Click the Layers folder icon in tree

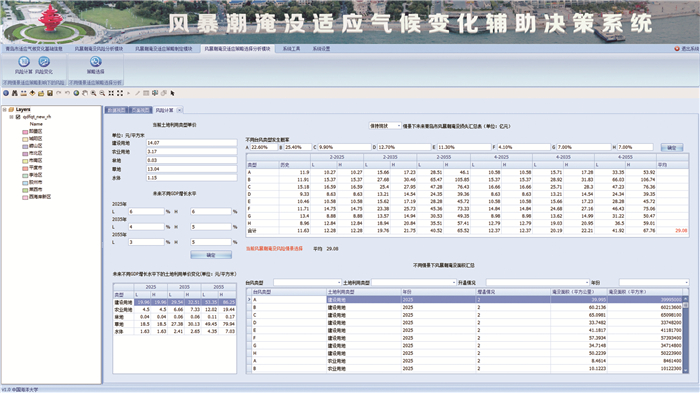click(x=11, y=109)
